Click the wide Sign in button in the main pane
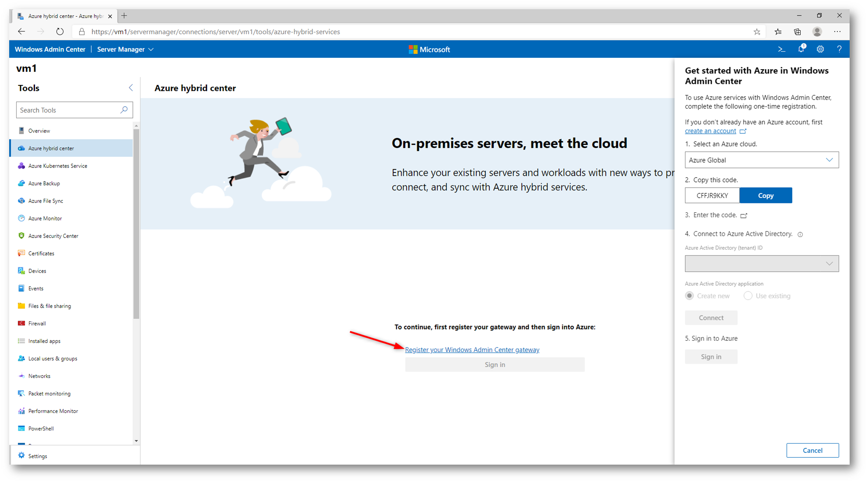Screen dimensions: 868x483 coord(495,364)
